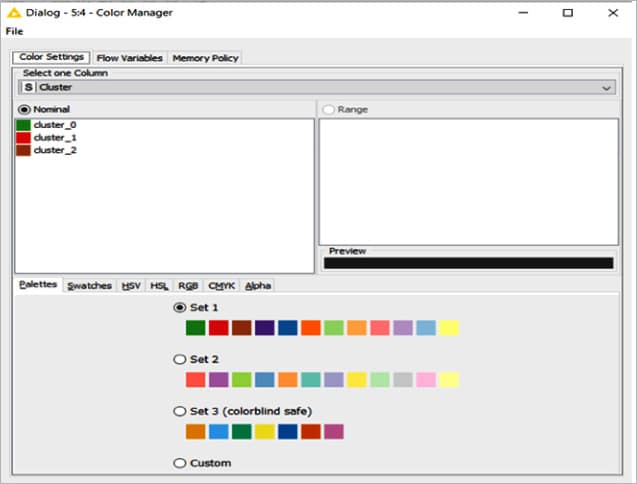This screenshot has height=484, width=637.
Task: Pick the yellow swatch in Set 1
Action: [449, 328]
